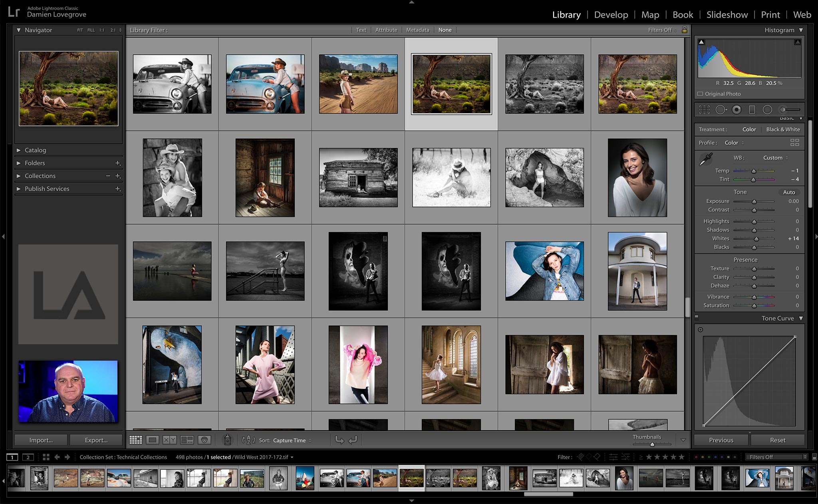
Task: Rotate photo clockwise arrow icon
Action: [x=353, y=440]
